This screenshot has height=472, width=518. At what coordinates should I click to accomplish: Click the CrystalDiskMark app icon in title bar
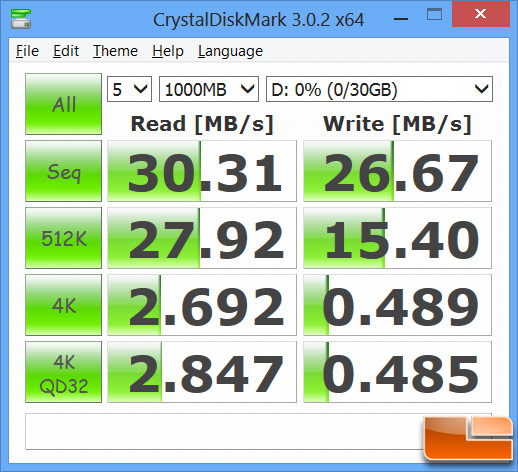click(21, 19)
